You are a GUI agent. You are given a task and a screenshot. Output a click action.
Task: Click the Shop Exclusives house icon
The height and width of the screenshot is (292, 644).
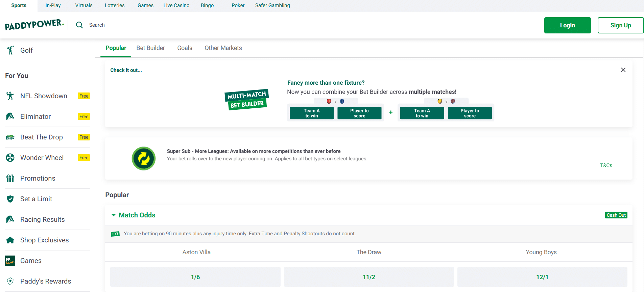click(10, 240)
